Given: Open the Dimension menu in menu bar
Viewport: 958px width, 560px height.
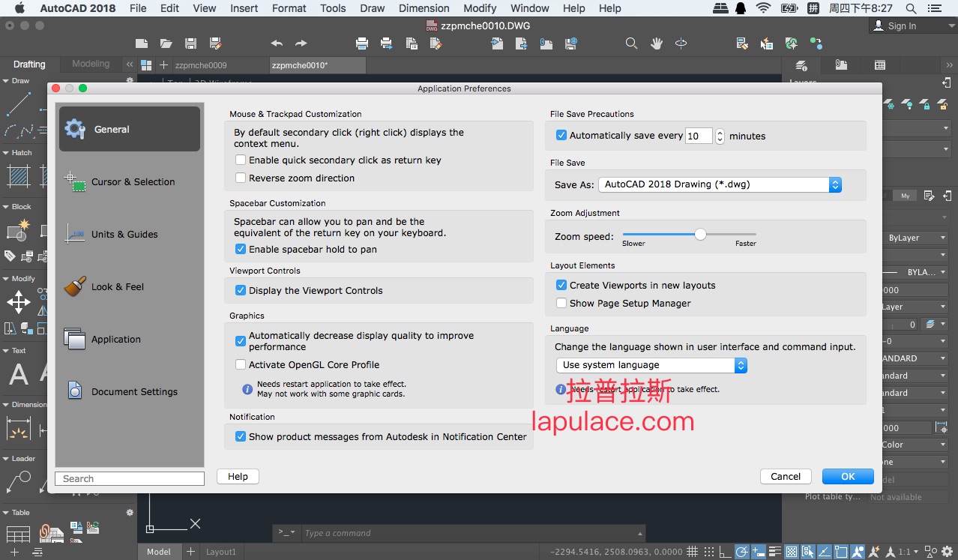Looking at the screenshot, I should (424, 8).
